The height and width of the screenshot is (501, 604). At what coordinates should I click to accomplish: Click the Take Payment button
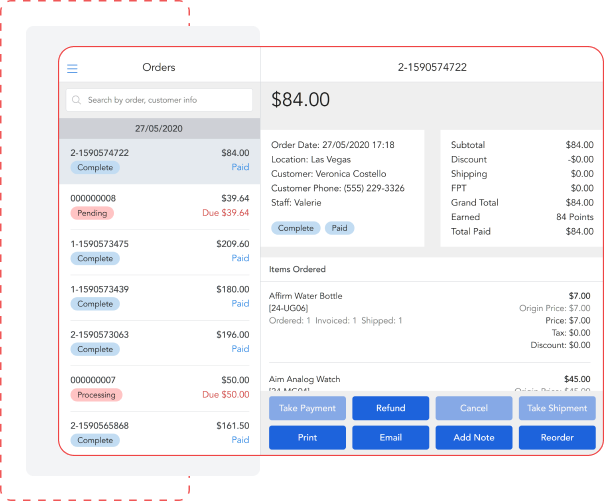click(x=307, y=408)
